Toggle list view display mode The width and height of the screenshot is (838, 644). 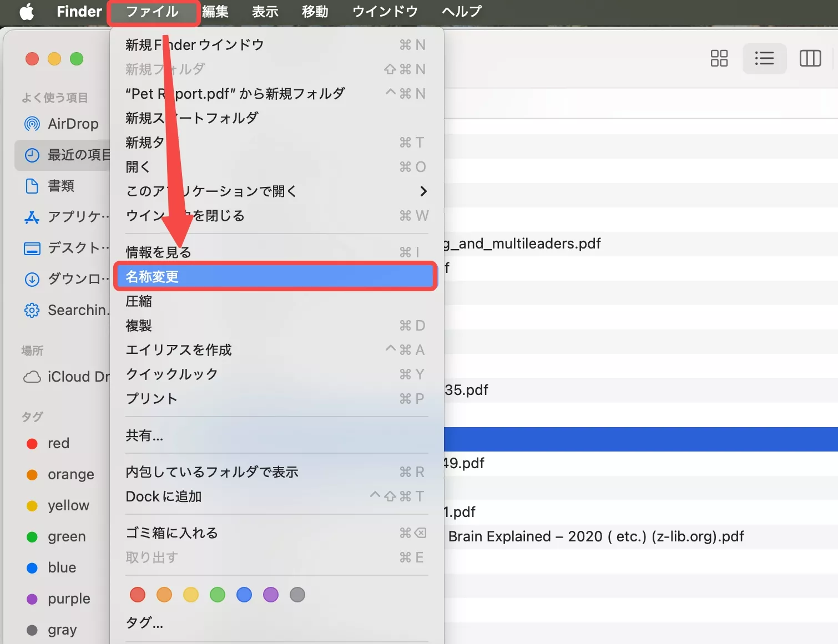(764, 58)
